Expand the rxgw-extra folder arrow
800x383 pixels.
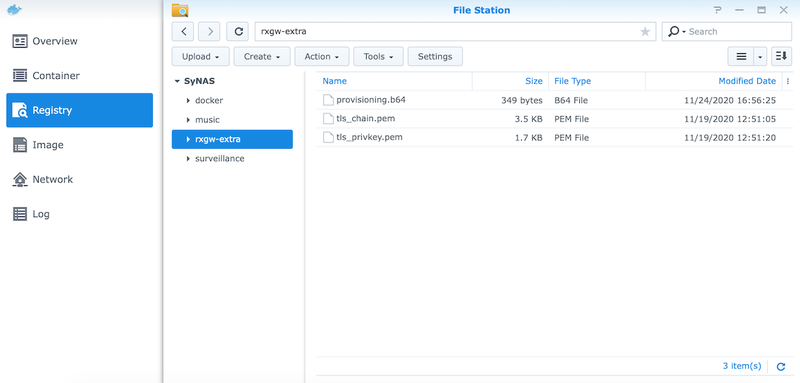[188, 139]
